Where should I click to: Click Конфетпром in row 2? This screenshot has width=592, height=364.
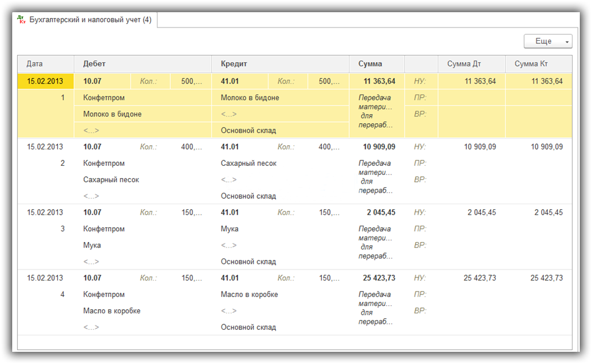[x=104, y=163]
